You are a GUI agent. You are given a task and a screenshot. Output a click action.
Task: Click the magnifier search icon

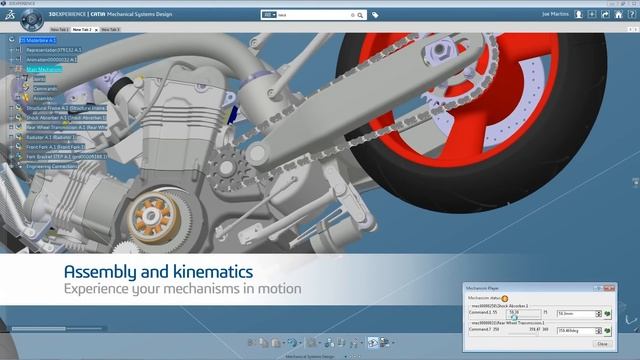(x=360, y=15)
